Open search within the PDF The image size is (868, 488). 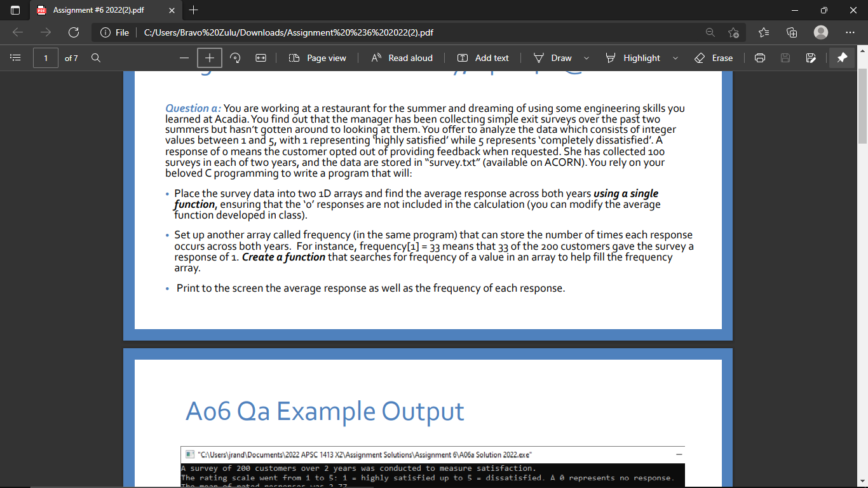[95, 58]
